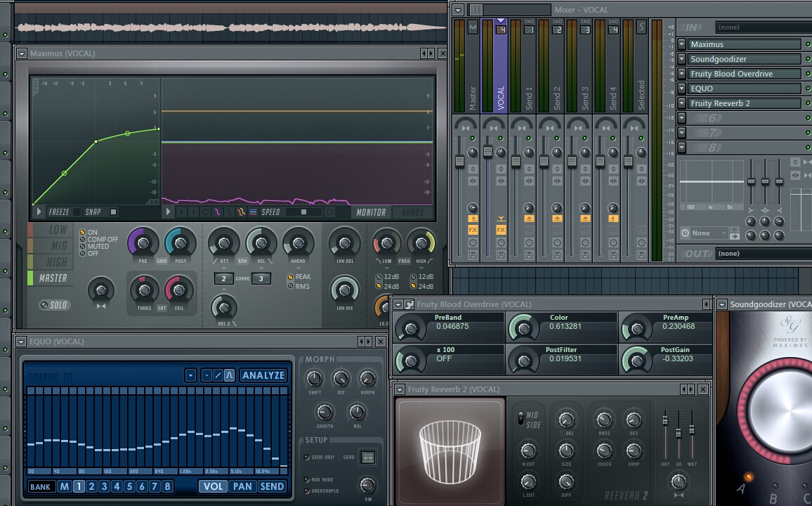Switch to the PAN tab in EQUO
The image size is (812, 506).
click(x=242, y=486)
